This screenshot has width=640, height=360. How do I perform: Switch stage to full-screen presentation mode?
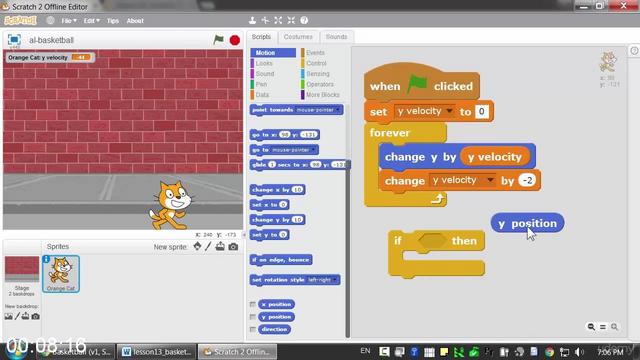14,39
